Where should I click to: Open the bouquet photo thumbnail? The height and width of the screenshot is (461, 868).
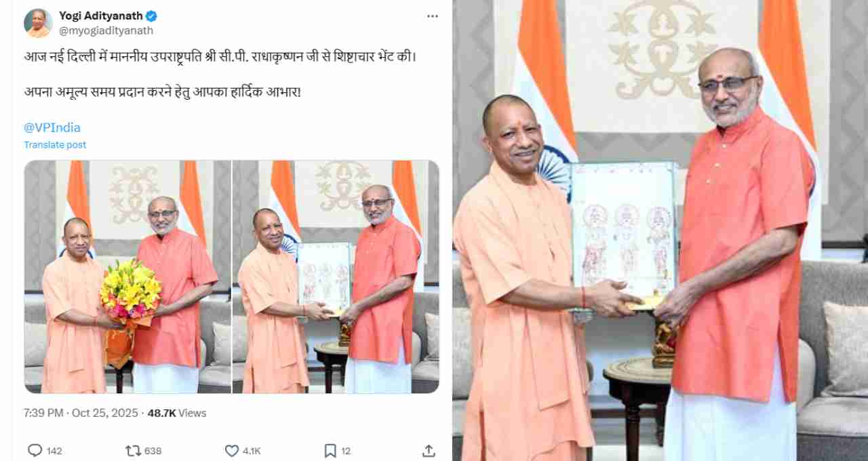[128, 277]
